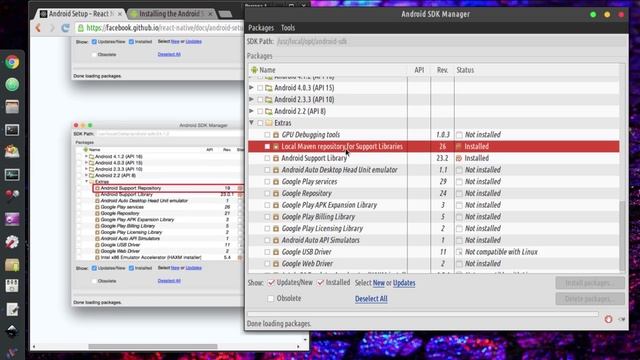The width and height of the screenshot is (640, 360).
Task: Click the Select New link
Action: pos(379,283)
